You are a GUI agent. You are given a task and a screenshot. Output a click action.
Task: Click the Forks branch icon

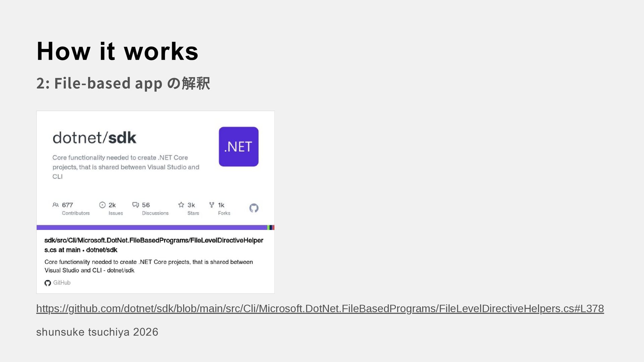click(212, 204)
